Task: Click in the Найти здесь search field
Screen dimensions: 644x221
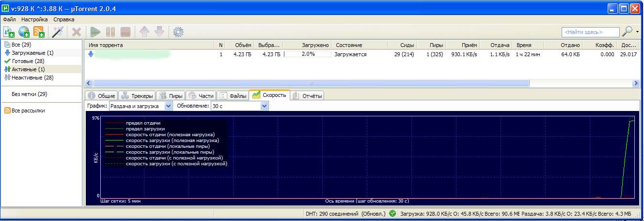Action: 590,32
